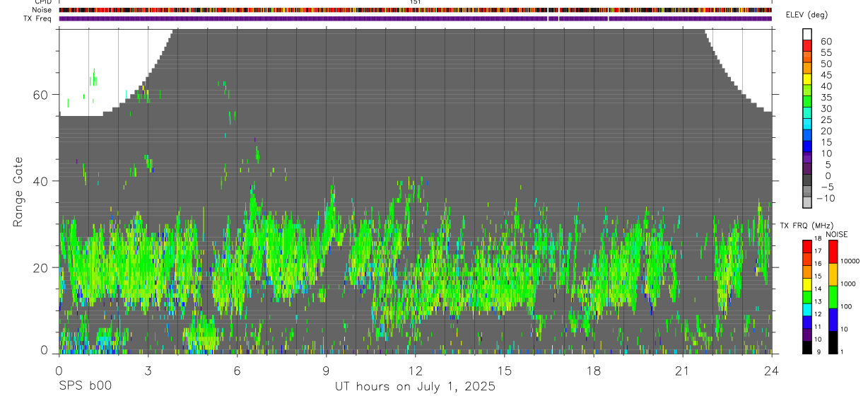Screen dimensions: 868x401
Task: Click the UT hours on July 1, 2025 title
Action: pos(415,387)
